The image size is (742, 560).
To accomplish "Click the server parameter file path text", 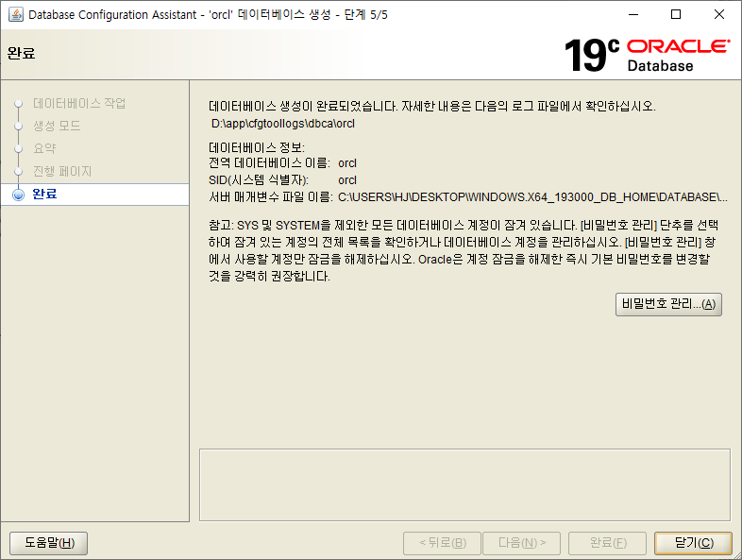I will click(x=532, y=197).
